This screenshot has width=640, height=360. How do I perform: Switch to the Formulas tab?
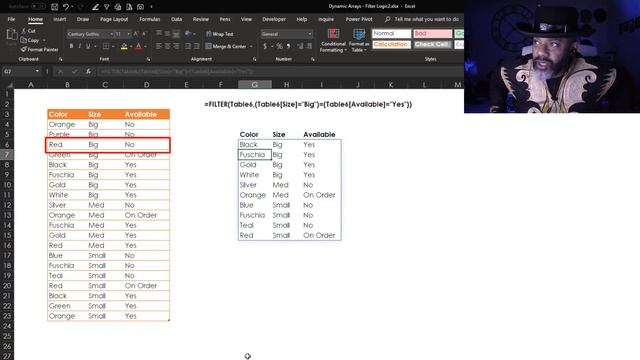[x=149, y=19]
